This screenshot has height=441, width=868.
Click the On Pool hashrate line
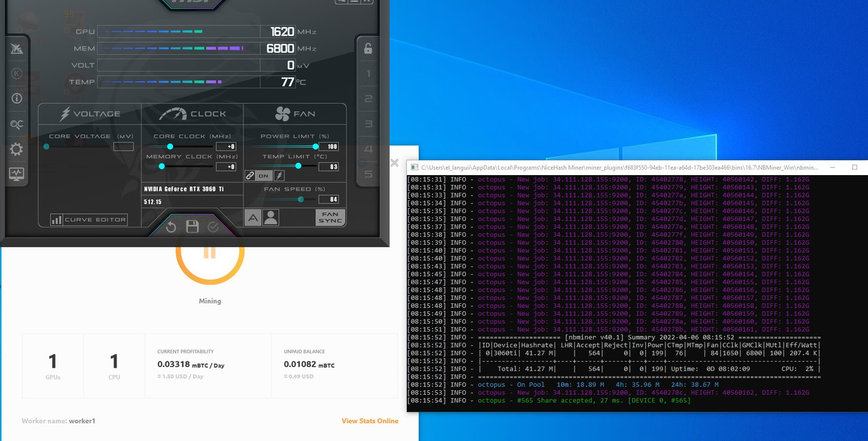(x=562, y=385)
